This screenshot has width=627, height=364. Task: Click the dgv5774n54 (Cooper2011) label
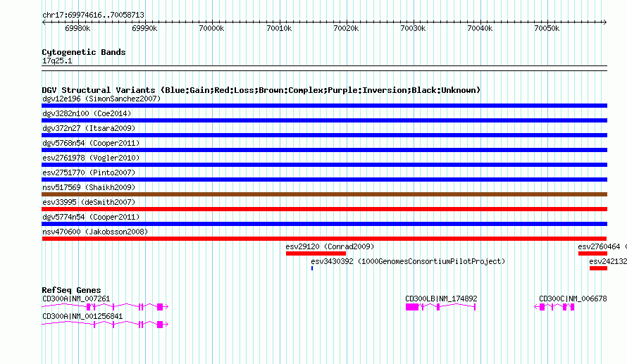91,217
